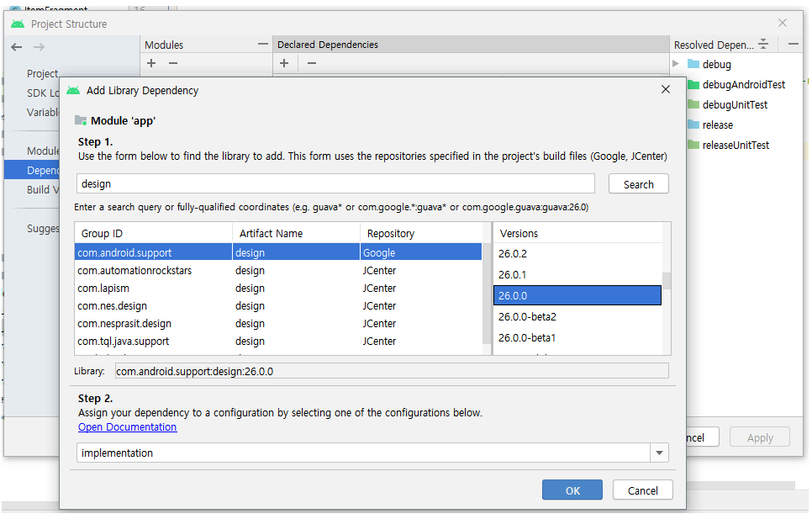Choose version 26.0.2
812x519 pixels.
tap(577, 254)
